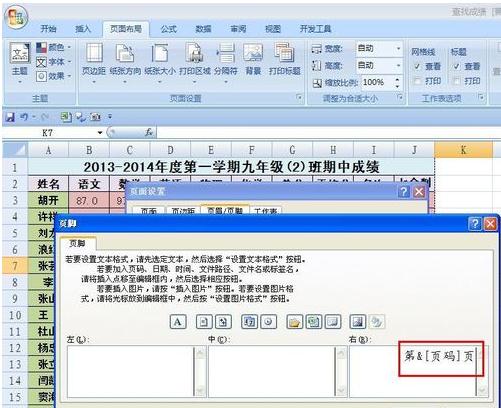This screenshot has height=408, width=501.
Task: Insert picture icon in footer dialog
Action: tap(357, 322)
